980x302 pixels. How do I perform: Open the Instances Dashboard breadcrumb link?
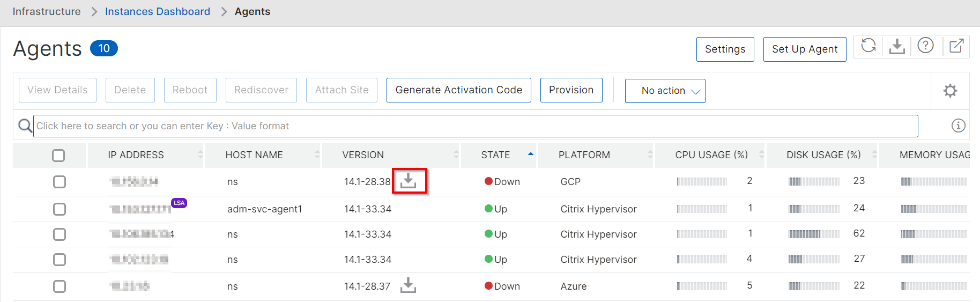[x=158, y=11]
